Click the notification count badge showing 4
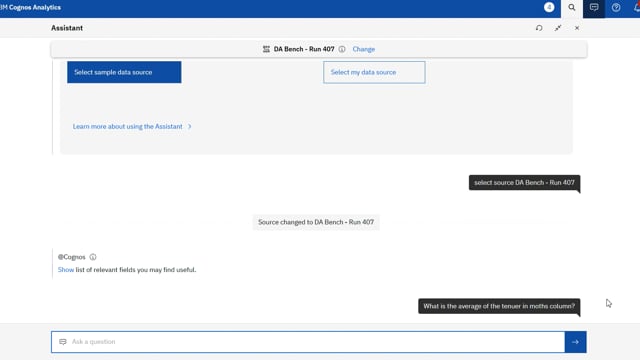Image resolution: width=640 pixels, height=360 pixels. [x=549, y=7]
